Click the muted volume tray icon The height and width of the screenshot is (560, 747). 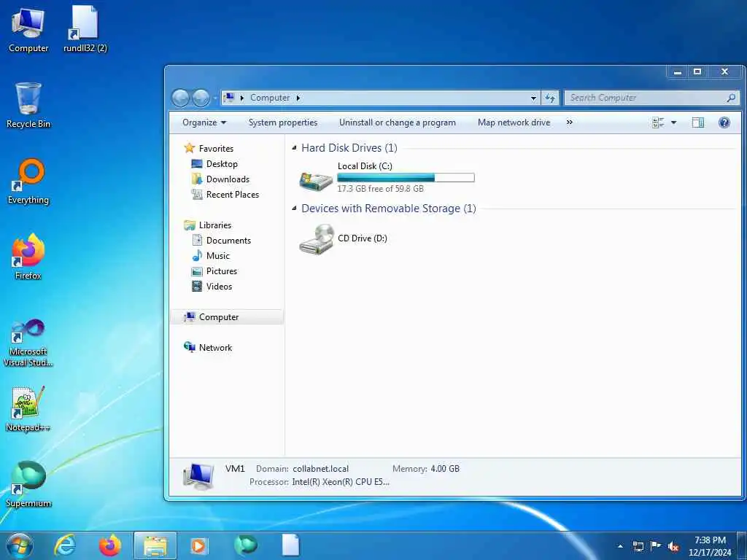673,546
